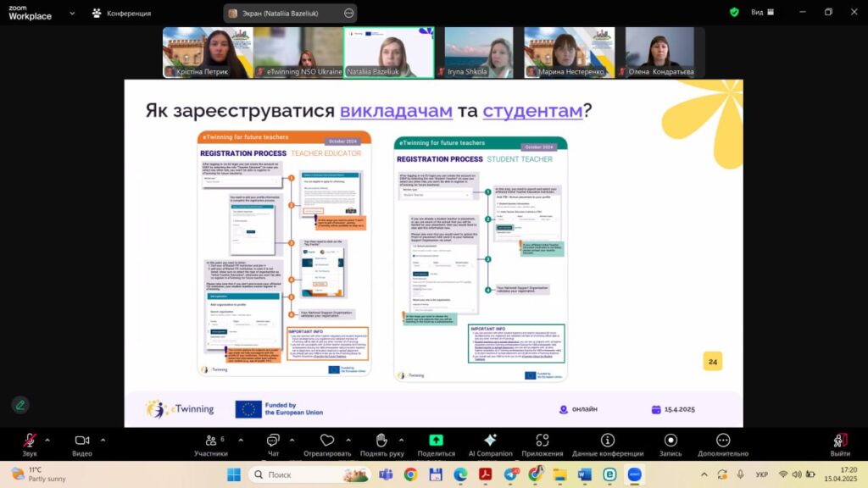
Task: Open the Участники participants panel
Action: [210, 441]
